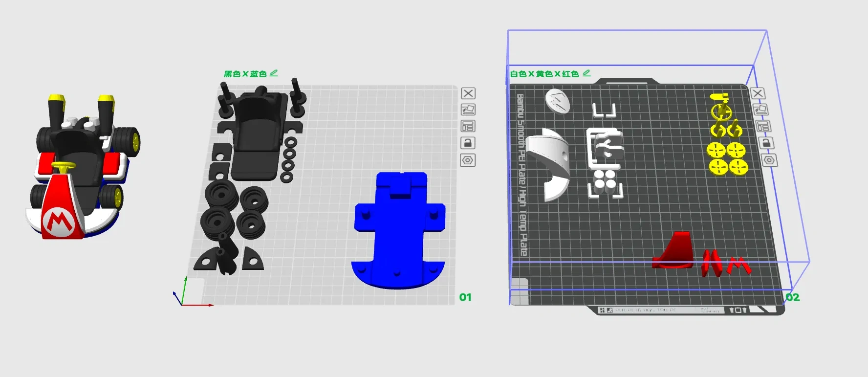This screenshot has height=377, width=868.
Task: Select plate number 02 label
Action: [793, 297]
